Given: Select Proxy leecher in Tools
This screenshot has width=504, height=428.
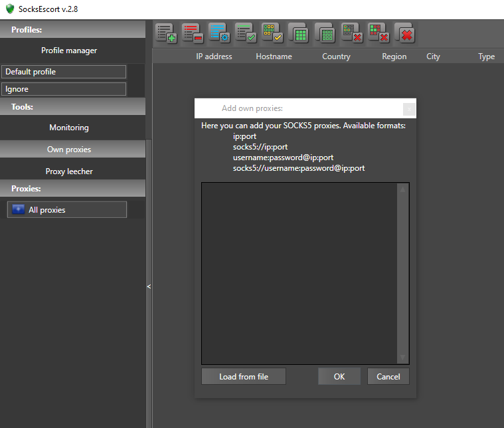Looking at the screenshot, I should pyautogui.click(x=69, y=171).
